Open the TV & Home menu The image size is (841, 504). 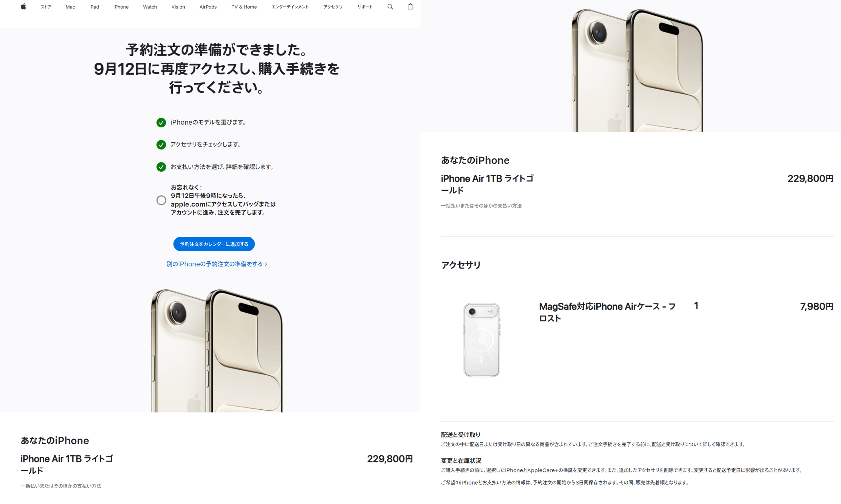244,7
